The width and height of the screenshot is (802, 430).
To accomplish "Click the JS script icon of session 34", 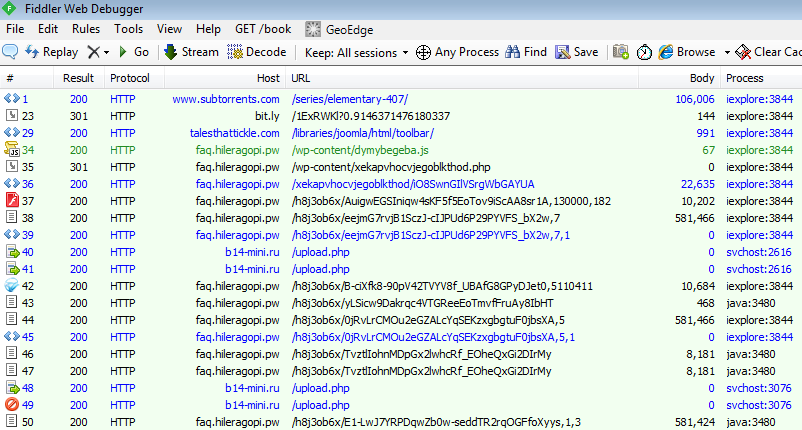I will (11, 149).
